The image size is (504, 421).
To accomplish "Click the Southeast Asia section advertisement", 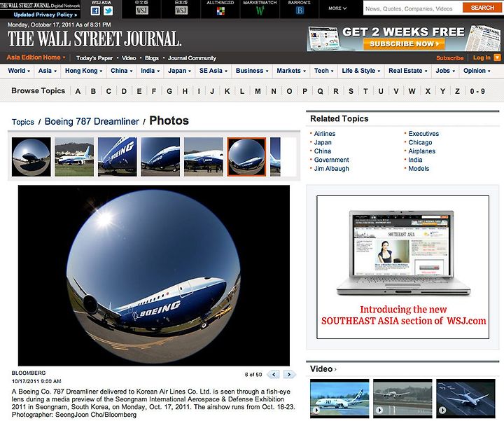I will pyautogui.click(x=402, y=267).
